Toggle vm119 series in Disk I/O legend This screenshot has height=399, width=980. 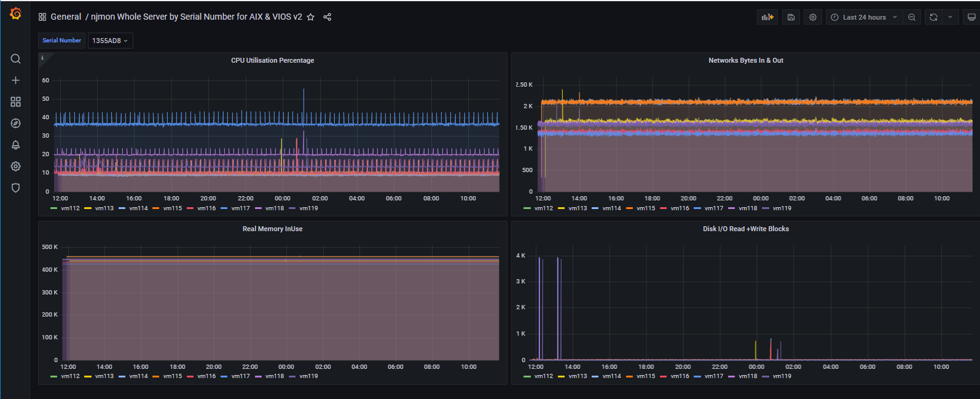click(782, 376)
